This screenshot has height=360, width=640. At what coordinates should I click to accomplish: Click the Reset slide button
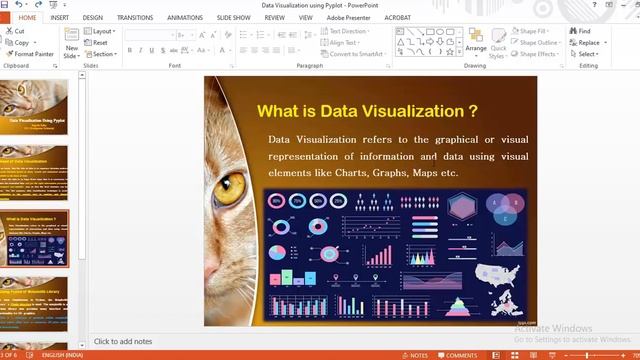pyautogui.click(x=96, y=42)
